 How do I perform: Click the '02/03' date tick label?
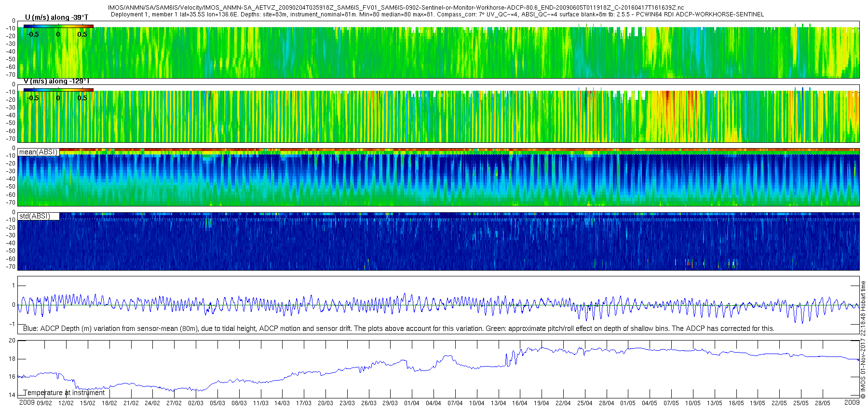(196, 403)
